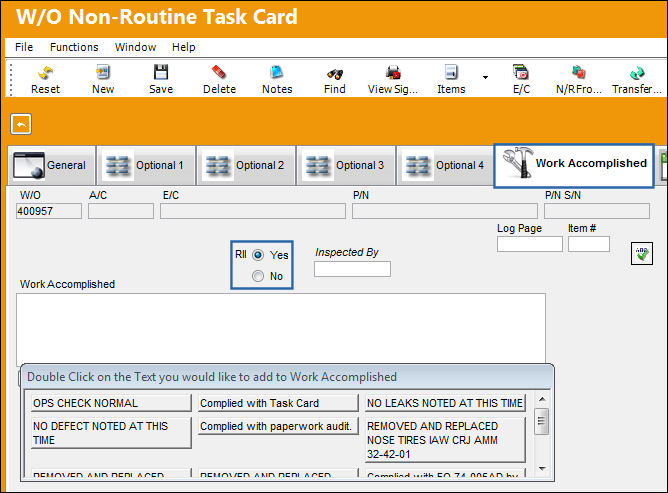The image size is (668, 493).
Task: Click Complied with paperwork audit. button
Action: click(x=279, y=426)
